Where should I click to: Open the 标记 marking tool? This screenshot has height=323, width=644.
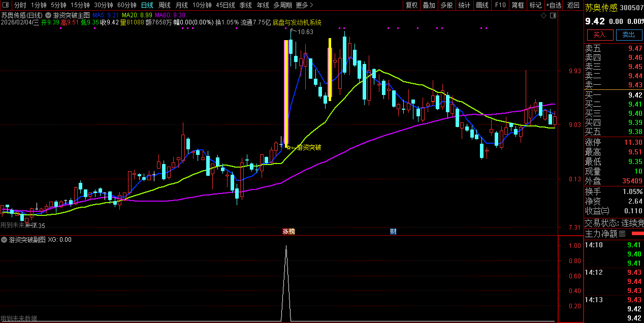click(535, 5)
